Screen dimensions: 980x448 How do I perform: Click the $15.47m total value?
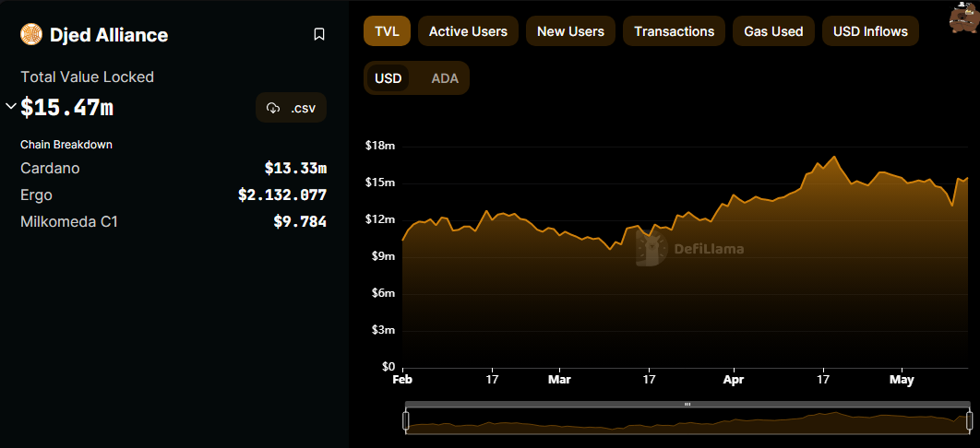click(66, 108)
